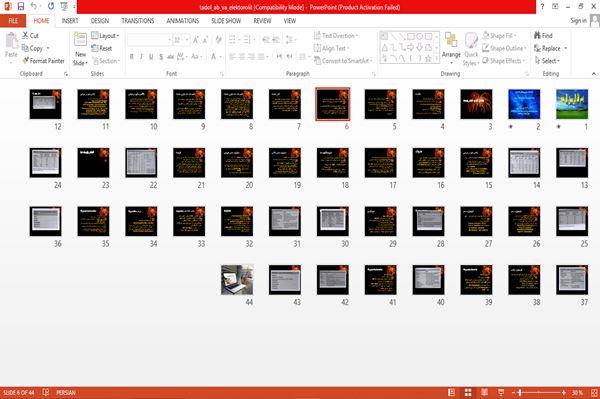Select slide thumbnail 1

[x=572, y=104]
